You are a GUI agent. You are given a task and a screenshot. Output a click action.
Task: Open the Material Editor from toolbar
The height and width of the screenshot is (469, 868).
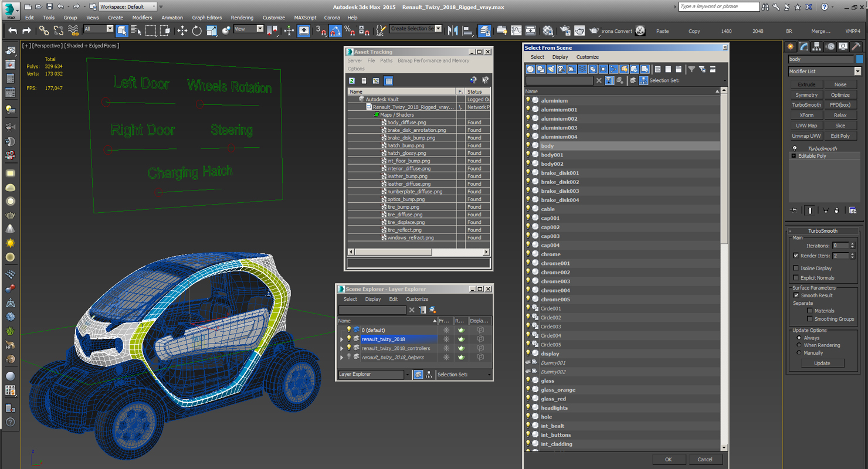(x=548, y=30)
